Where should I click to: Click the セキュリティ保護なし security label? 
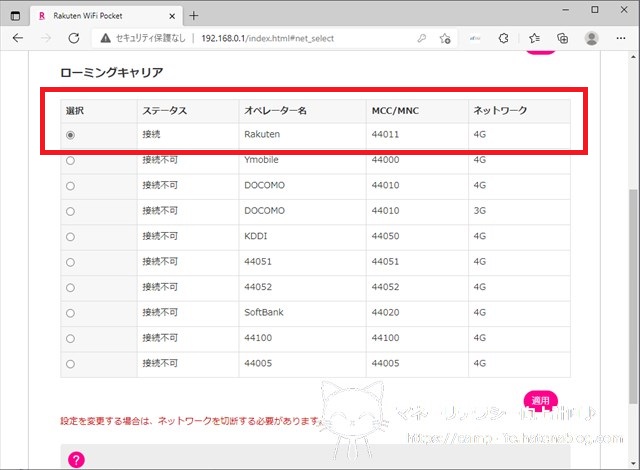coord(150,38)
